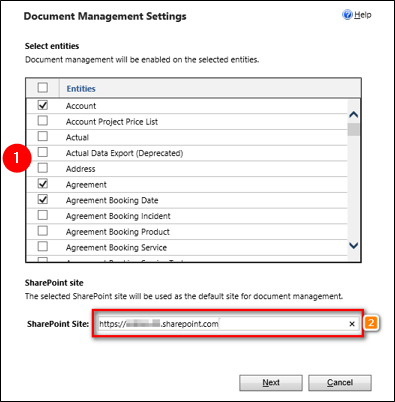Uncheck the Agreement entity checkbox
Viewport: 395px width, 402px height.
click(43, 183)
